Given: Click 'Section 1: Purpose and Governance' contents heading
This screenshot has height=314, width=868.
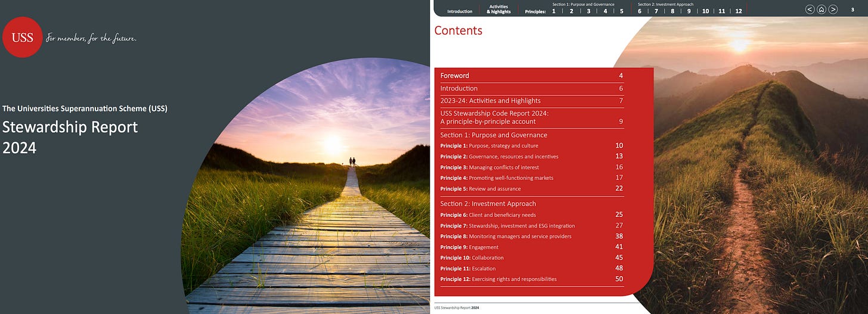Looking at the screenshot, I should [x=494, y=135].
